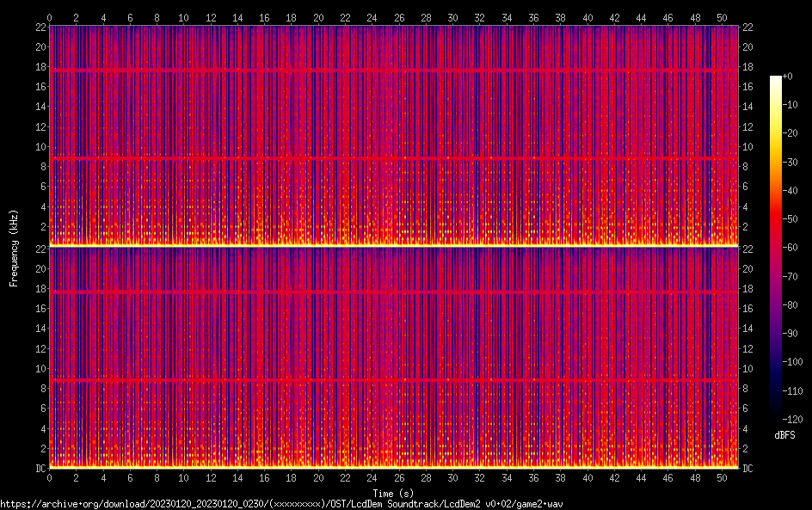Click the 26 second tick on the top time axis
Image resolution: width=812 pixels, height=510 pixels.
399,17
